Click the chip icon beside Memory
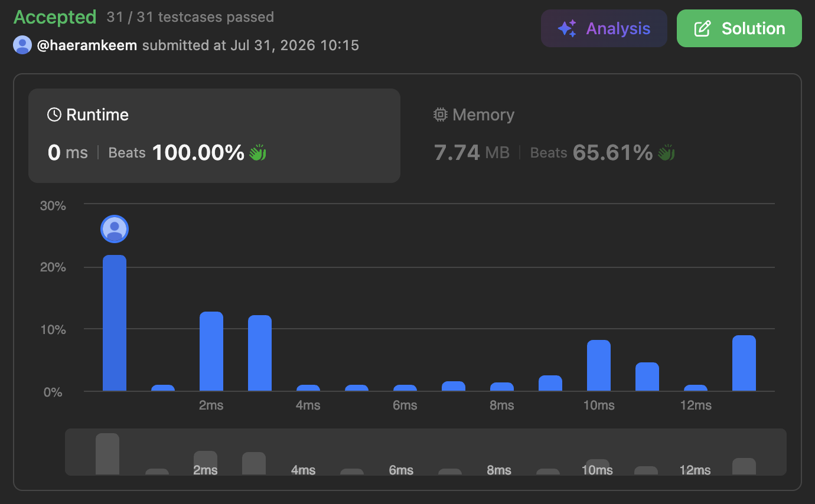This screenshot has height=504, width=815. 440,114
